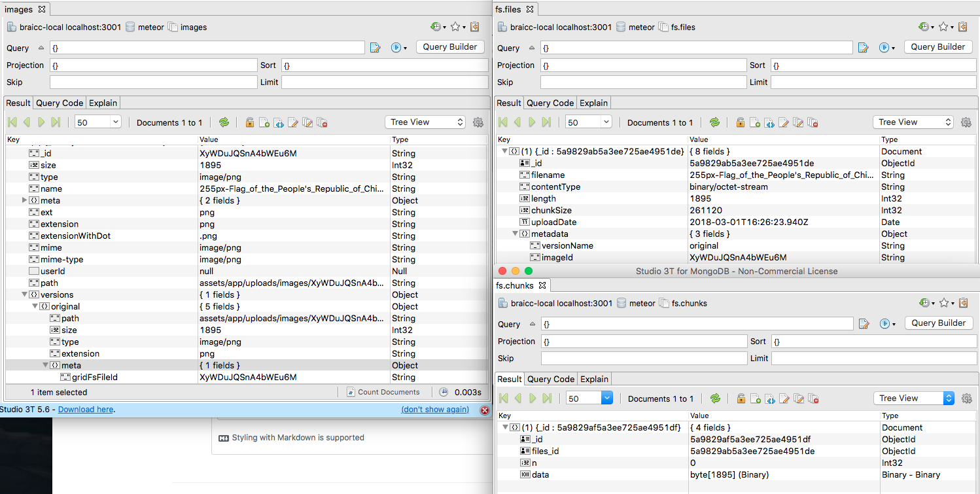Delete the selected document in images collection
This screenshot has height=494, width=980.
tap(322, 122)
